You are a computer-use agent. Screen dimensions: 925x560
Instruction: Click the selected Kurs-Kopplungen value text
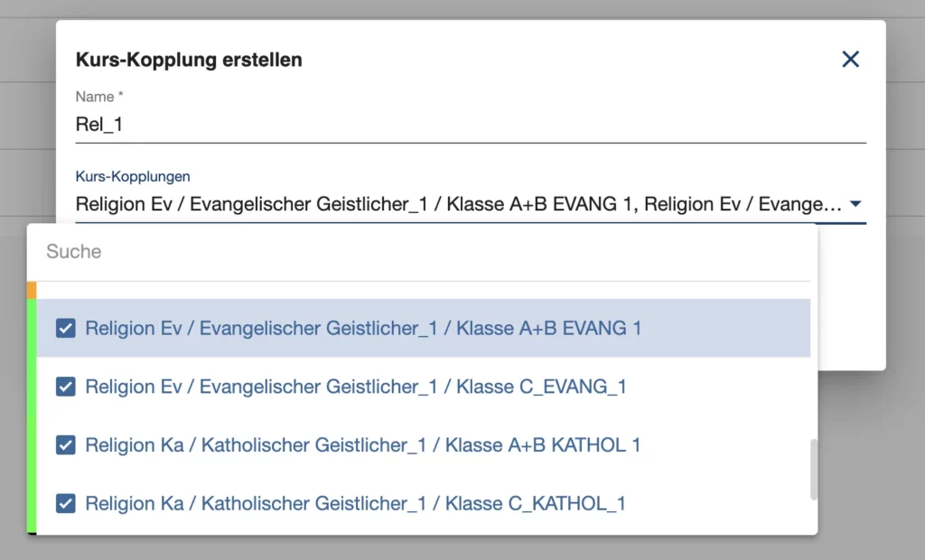tap(458, 204)
